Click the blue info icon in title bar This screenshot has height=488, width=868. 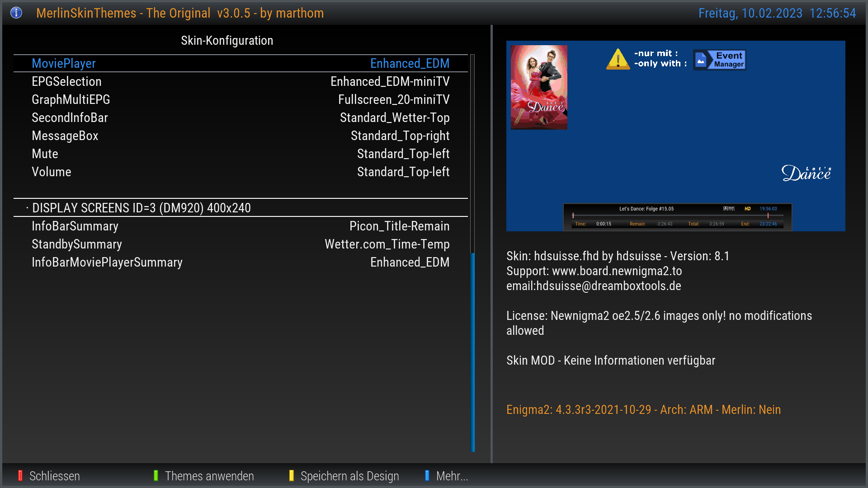16,13
